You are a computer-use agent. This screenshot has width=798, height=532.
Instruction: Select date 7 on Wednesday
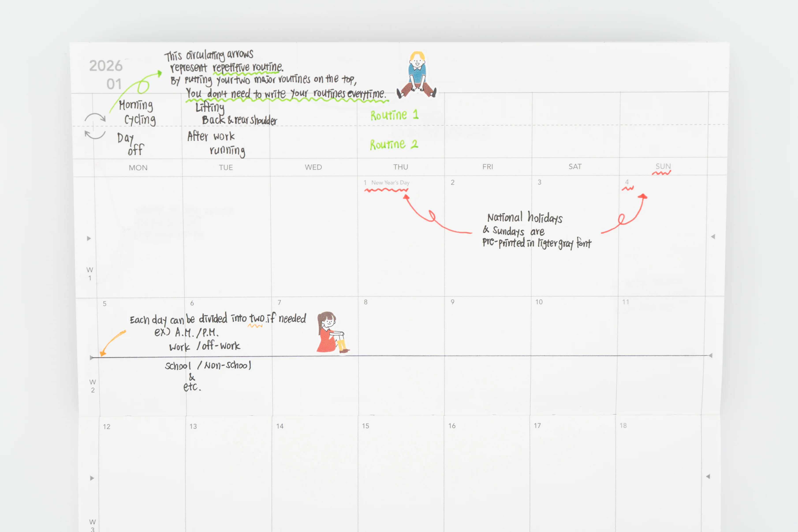pos(279,302)
